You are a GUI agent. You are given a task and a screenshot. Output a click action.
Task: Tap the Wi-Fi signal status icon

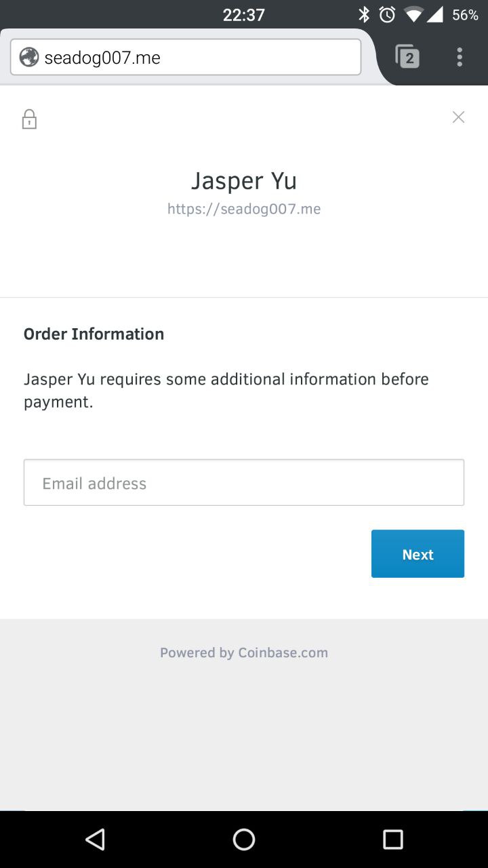413,14
